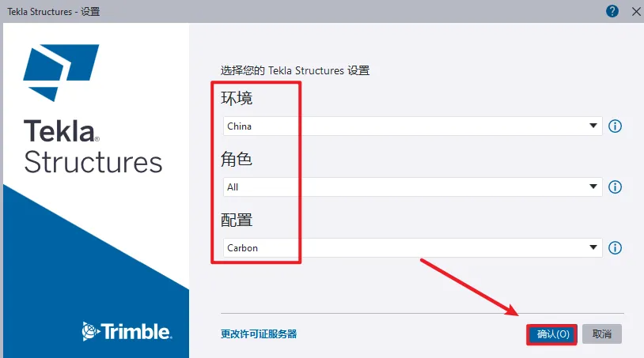
Task: Open help via the question mark icon
Action: pyautogui.click(x=612, y=11)
